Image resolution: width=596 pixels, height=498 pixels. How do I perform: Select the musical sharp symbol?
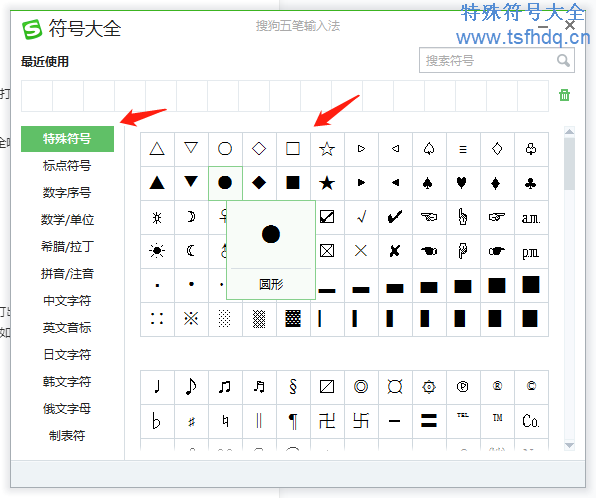click(x=192, y=422)
